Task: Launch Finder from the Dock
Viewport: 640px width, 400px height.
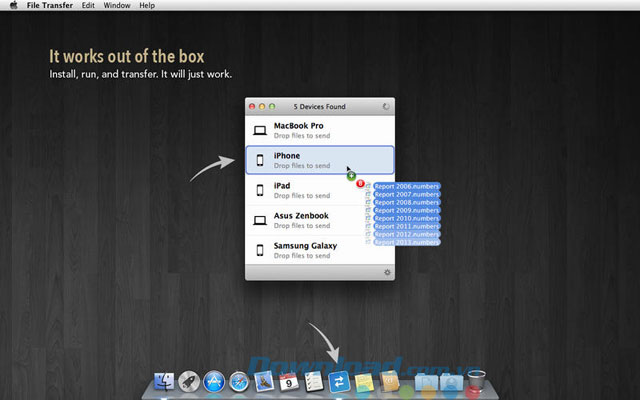Action: [x=164, y=382]
